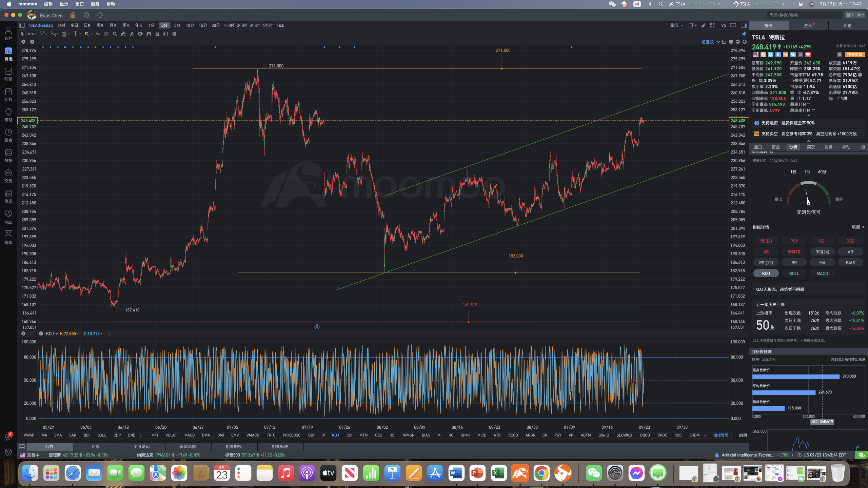Open the earnings E marker on chart
868x488 pixels.
tap(317, 327)
